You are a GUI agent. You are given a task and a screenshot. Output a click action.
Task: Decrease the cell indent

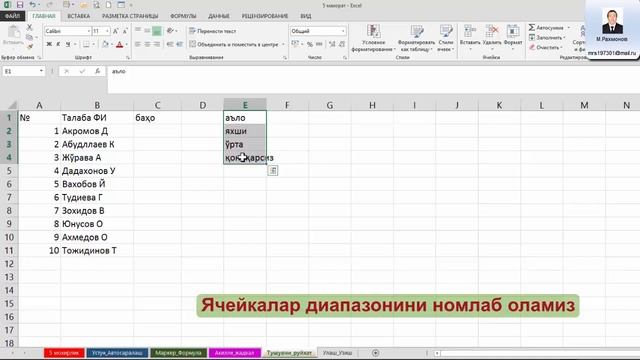tap(170, 44)
